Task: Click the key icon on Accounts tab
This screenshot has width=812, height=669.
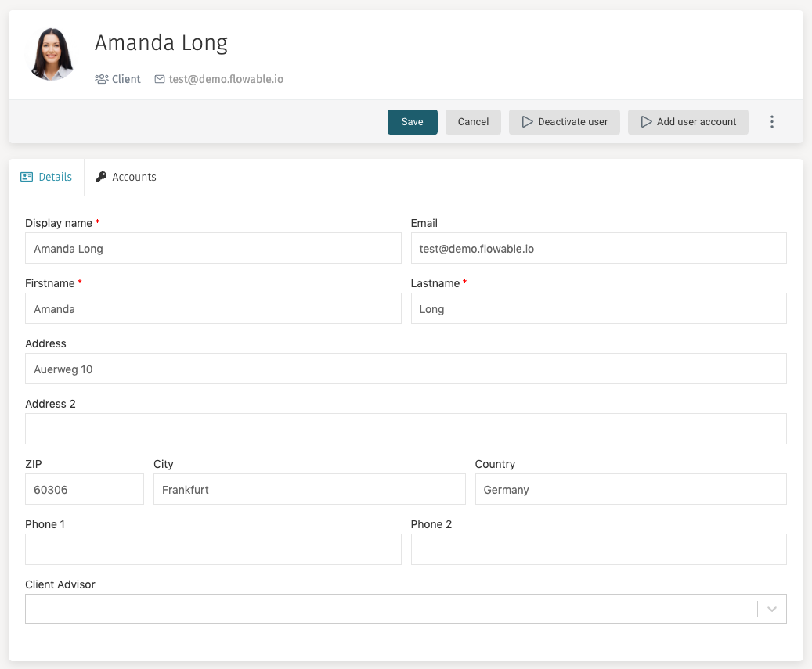Action: (x=101, y=177)
